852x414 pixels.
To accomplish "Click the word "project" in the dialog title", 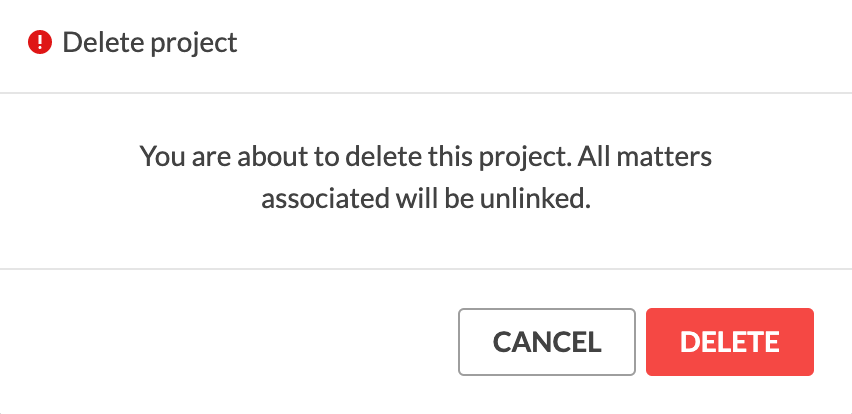I will [x=194, y=43].
